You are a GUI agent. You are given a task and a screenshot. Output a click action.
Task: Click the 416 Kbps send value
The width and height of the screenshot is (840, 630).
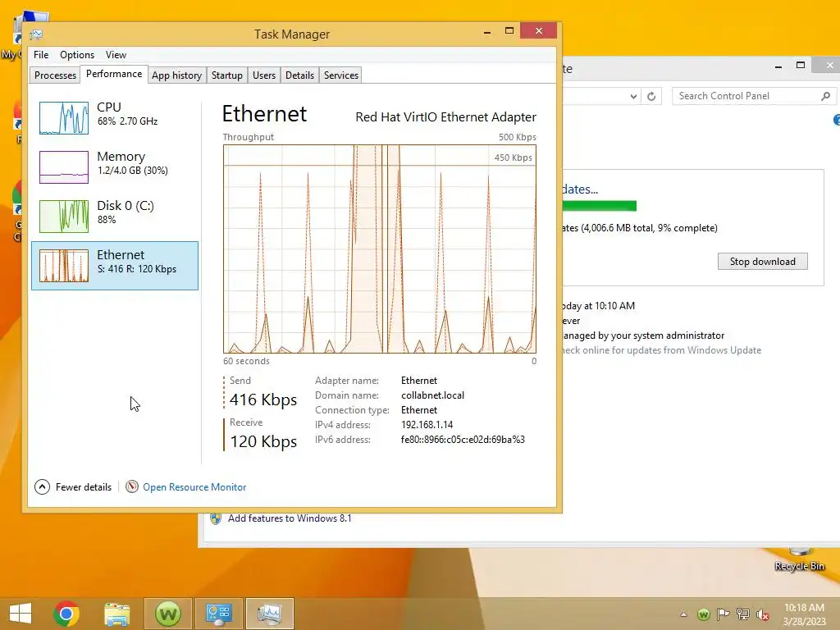pyautogui.click(x=263, y=399)
